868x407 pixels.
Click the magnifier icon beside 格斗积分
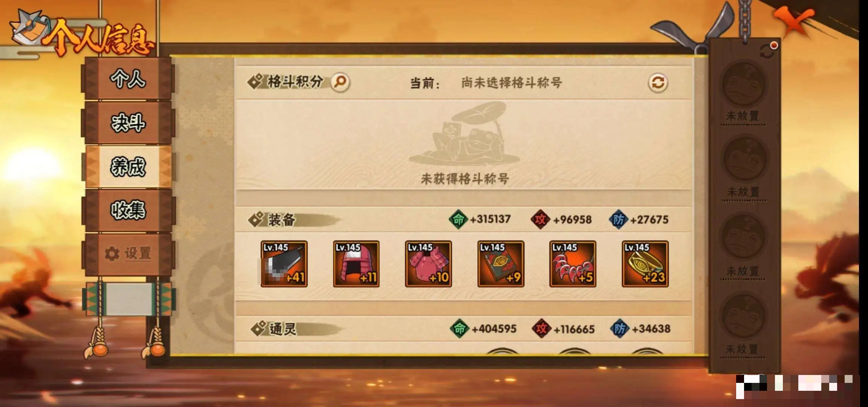[x=340, y=82]
